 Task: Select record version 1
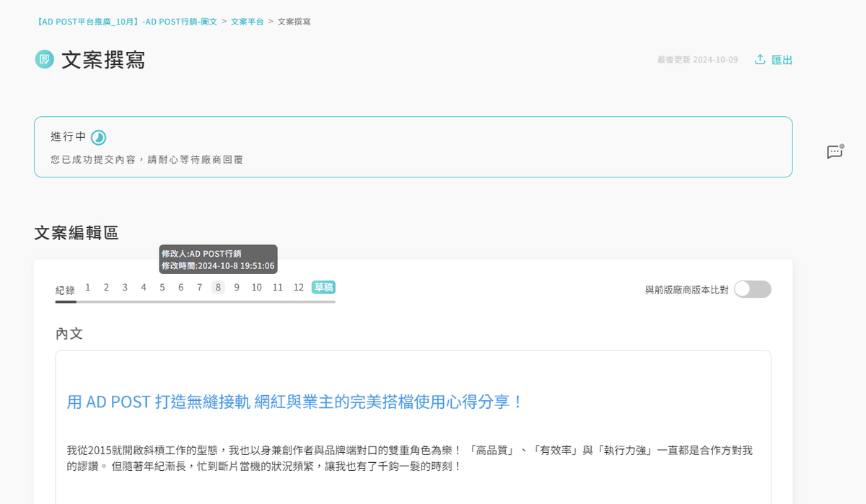click(x=88, y=287)
